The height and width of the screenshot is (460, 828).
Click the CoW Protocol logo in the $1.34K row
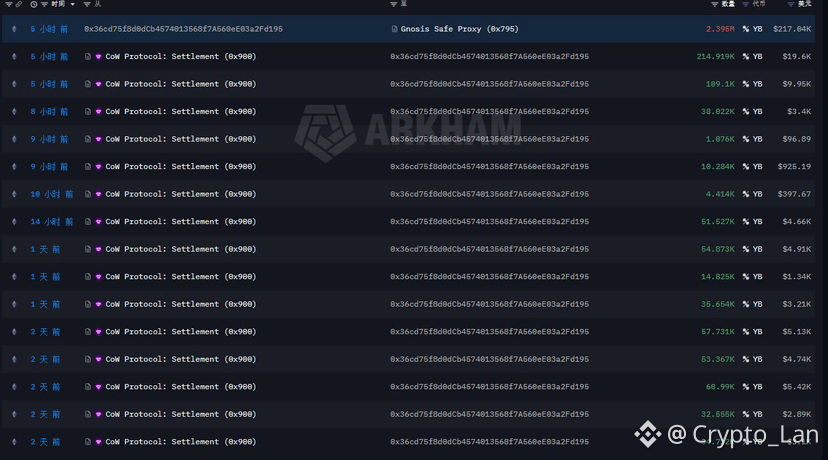click(x=98, y=277)
